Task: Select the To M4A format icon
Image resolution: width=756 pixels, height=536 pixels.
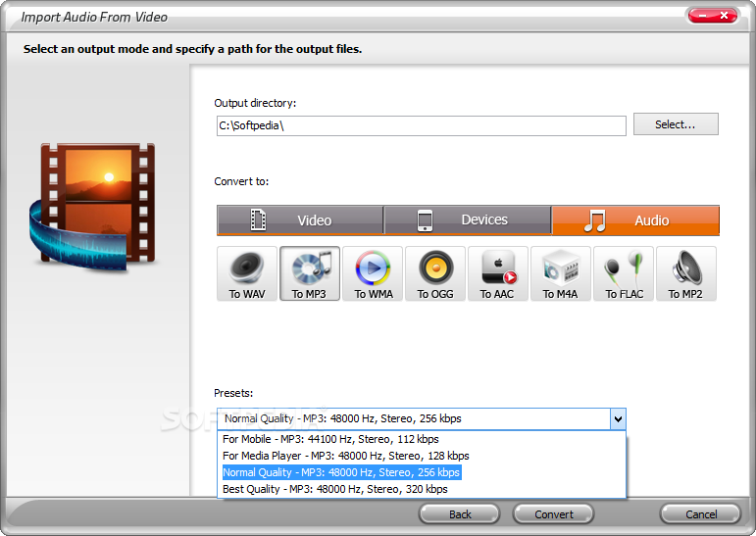Action: pos(561,273)
